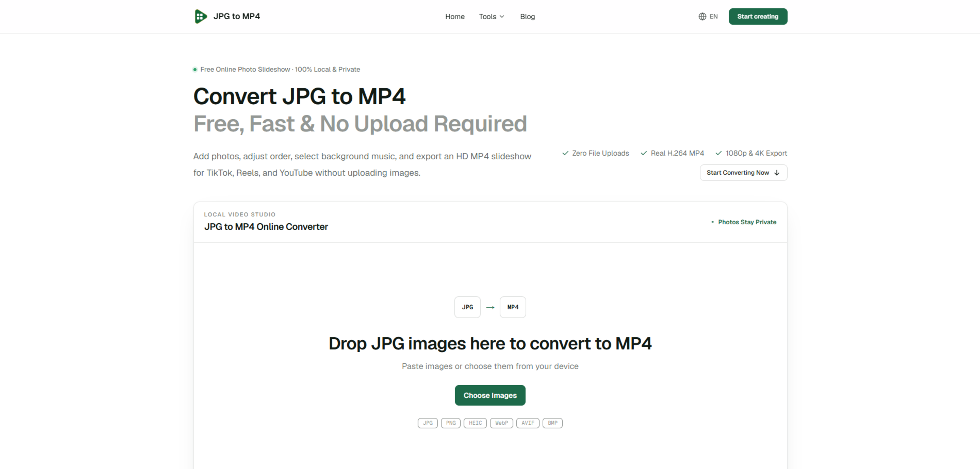Viewport: 980px width, 469px height.
Task: Click the globe language icon
Action: pos(702,16)
